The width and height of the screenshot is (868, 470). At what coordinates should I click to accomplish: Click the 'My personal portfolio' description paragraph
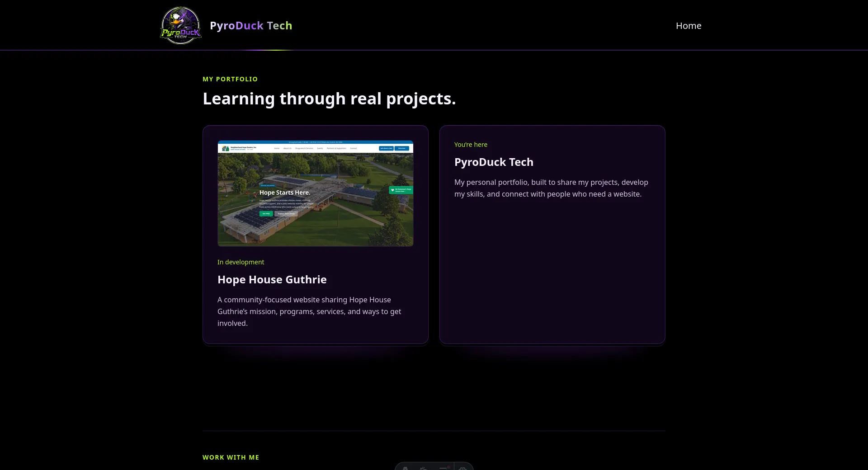coord(551,188)
